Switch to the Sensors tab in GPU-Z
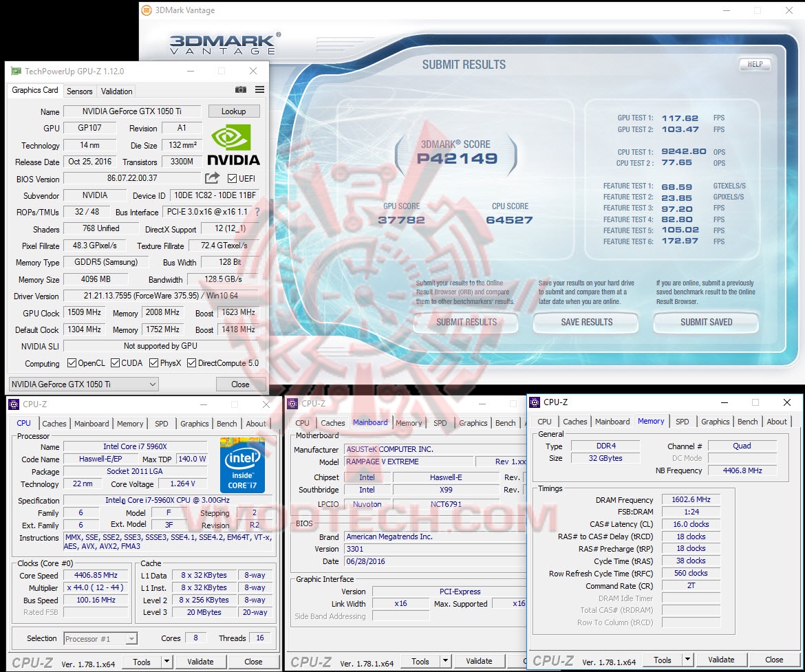Screen dimensions: 805x672 [80, 91]
